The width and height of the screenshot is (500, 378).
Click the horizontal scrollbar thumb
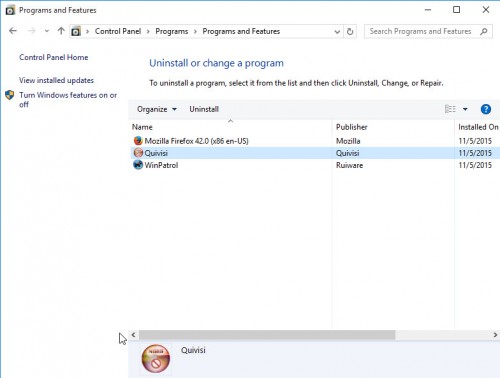[x=267, y=335]
